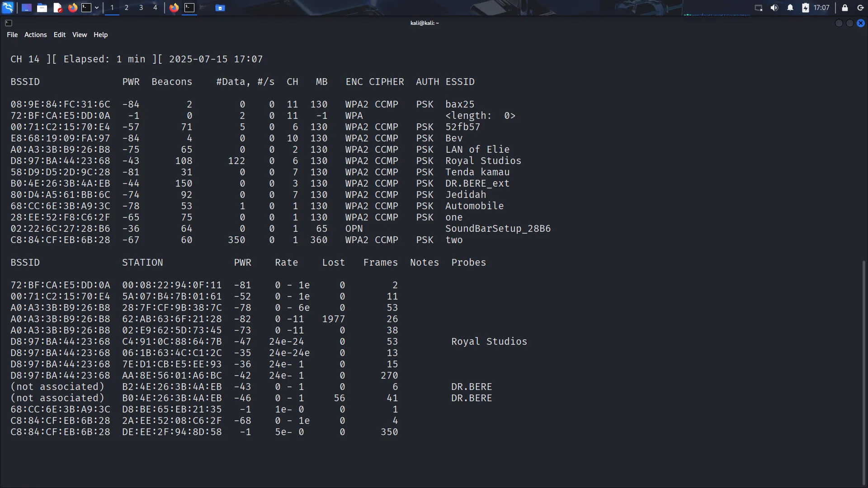
Task: Switch to workspace 2
Action: coord(127,8)
